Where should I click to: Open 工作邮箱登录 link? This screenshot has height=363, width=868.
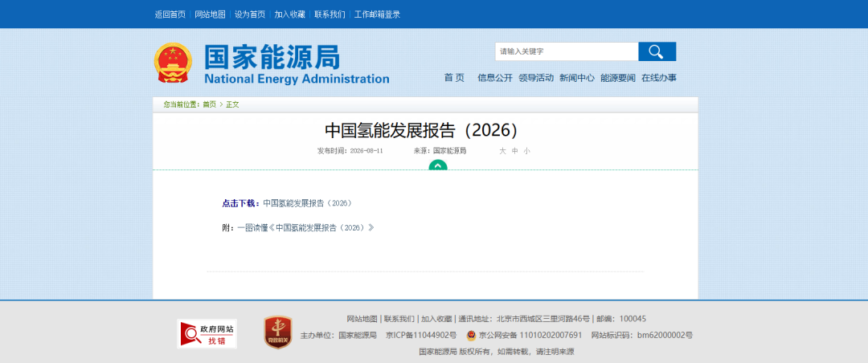click(x=377, y=14)
